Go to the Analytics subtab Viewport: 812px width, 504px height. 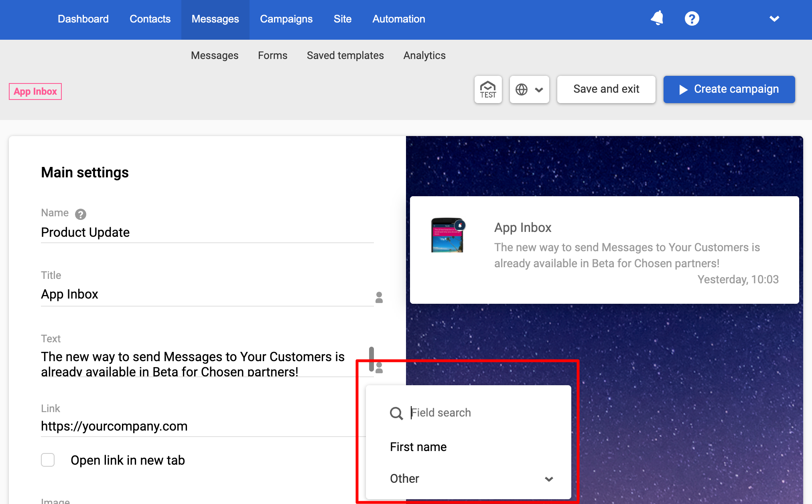(424, 55)
